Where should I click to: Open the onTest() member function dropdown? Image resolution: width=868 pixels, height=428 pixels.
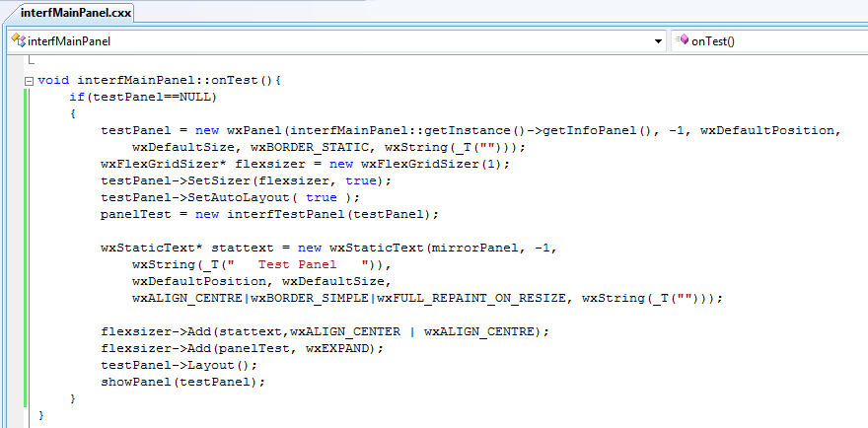coord(769,41)
